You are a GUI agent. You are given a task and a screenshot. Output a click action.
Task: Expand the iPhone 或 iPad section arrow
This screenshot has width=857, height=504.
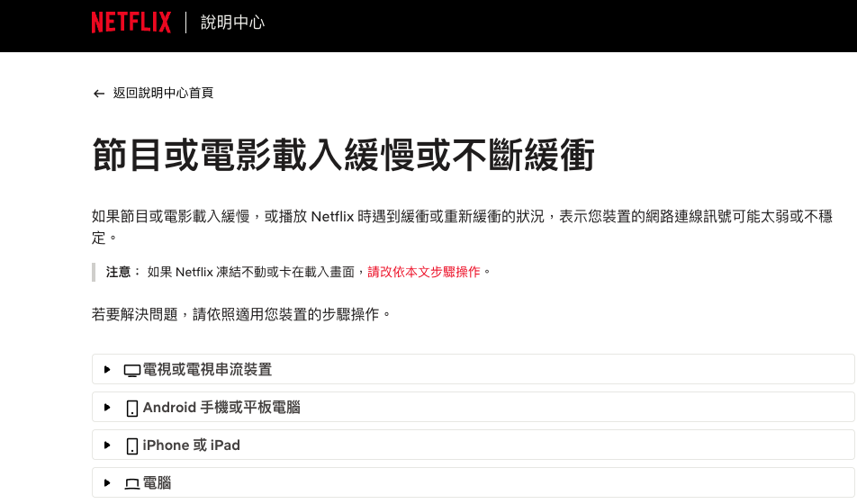107,445
